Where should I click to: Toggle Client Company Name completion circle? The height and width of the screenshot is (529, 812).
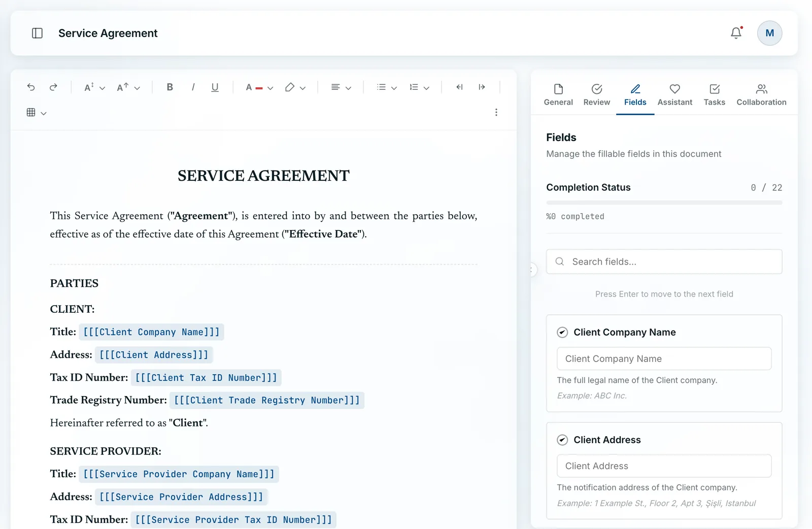(x=562, y=333)
